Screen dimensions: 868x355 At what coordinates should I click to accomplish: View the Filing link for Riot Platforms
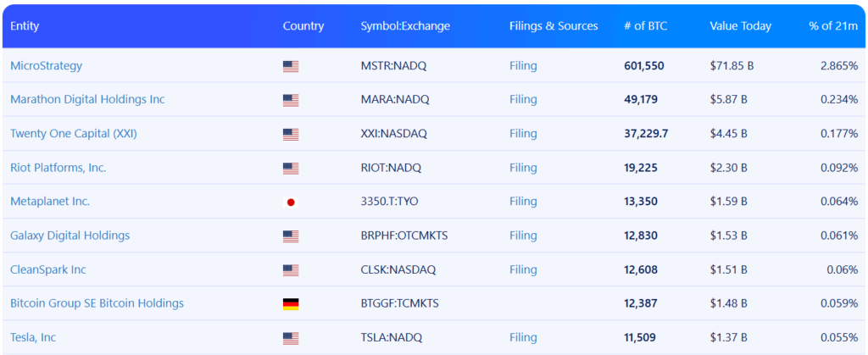point(523,168)
